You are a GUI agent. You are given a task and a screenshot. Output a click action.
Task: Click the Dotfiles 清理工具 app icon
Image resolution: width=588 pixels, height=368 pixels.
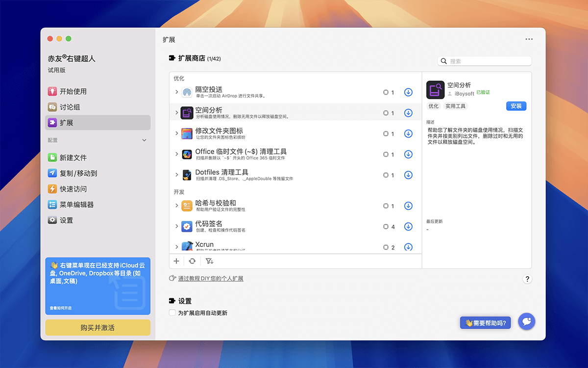pyautogui.click(x=187, y=175)
